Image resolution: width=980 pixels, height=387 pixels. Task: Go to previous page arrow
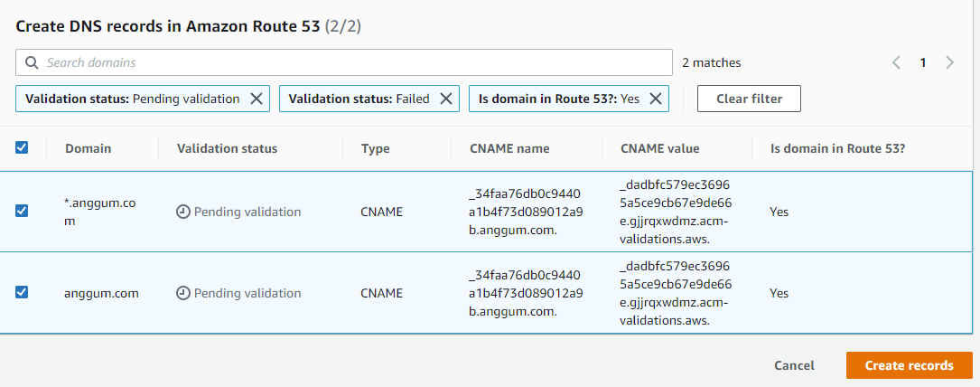tap(896, 62)
